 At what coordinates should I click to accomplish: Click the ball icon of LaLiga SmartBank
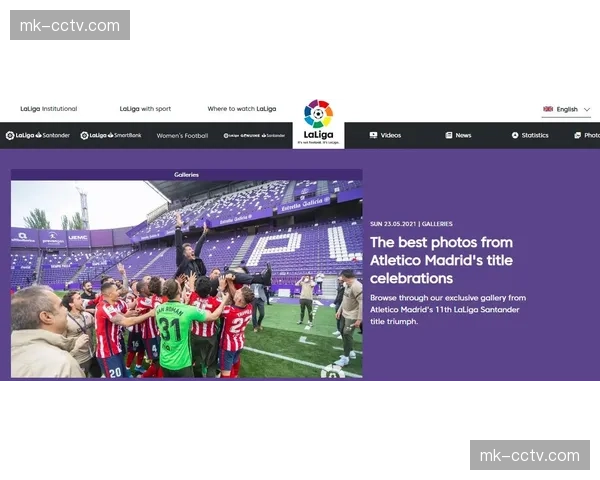85,135
